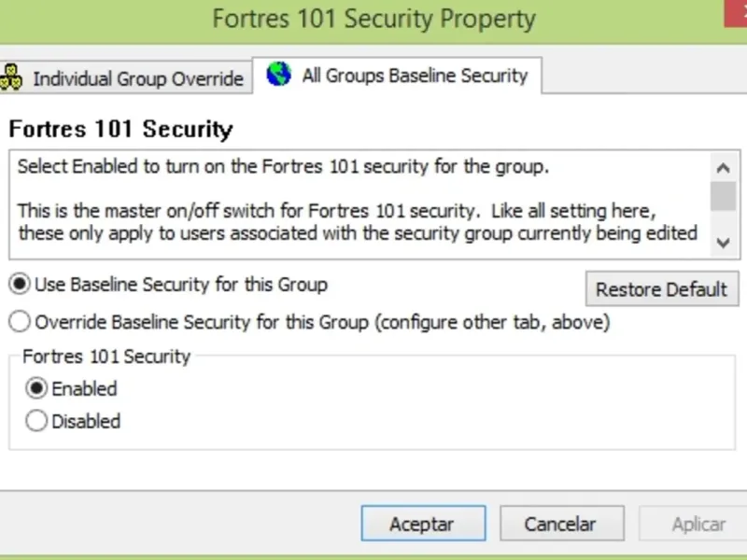747x560 pixels.
Task: Choose Override Baseline Security for this Group
Action: [x=19, y=322]
